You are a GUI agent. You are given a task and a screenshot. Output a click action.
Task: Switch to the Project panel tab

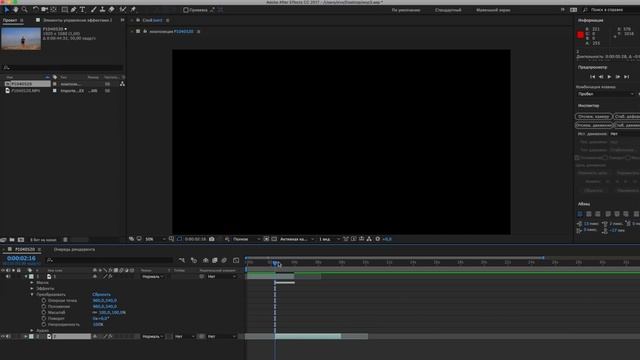[x=10, y=20]
